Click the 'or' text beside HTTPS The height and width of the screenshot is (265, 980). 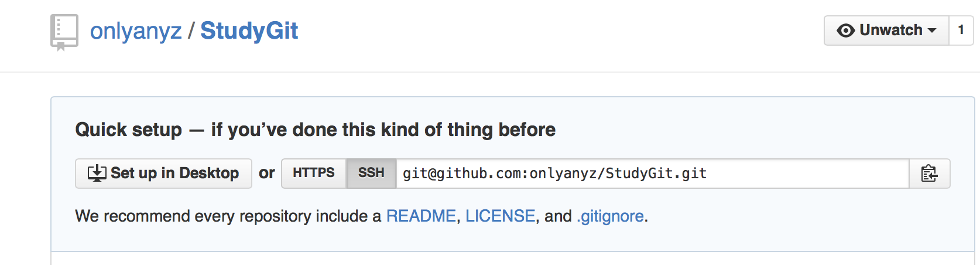tap(266, 174)
